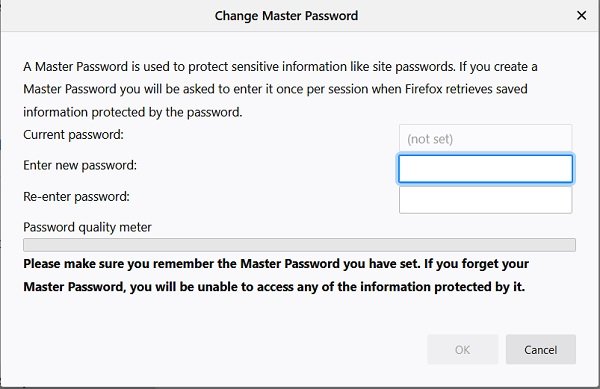Click the Password quality meter bar
The height and width of the screenshot is (389, 600).
[299, 245]
